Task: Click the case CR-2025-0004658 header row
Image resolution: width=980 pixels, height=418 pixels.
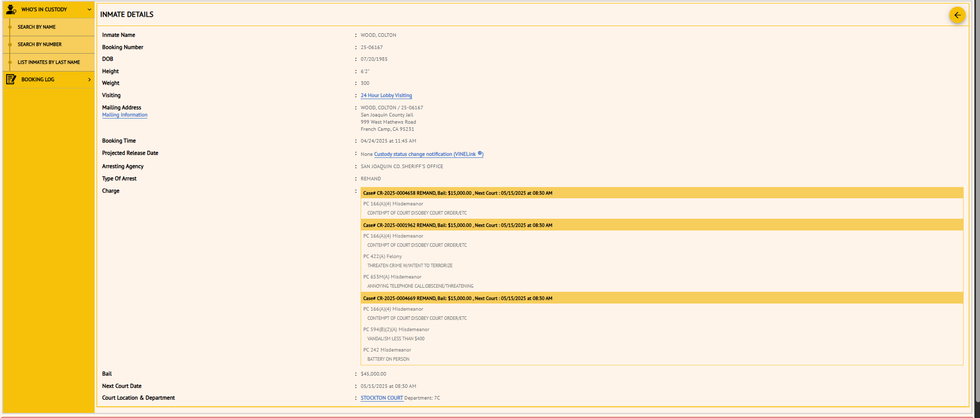Action: point(662,193)
